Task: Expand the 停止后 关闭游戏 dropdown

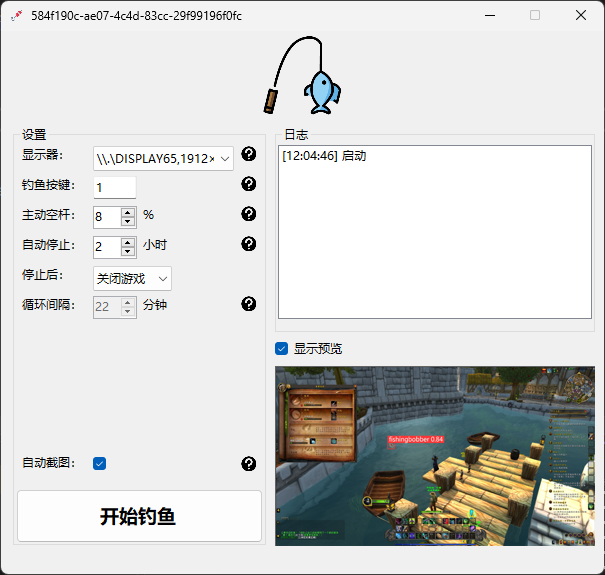Action: click(x=132, y=279)
